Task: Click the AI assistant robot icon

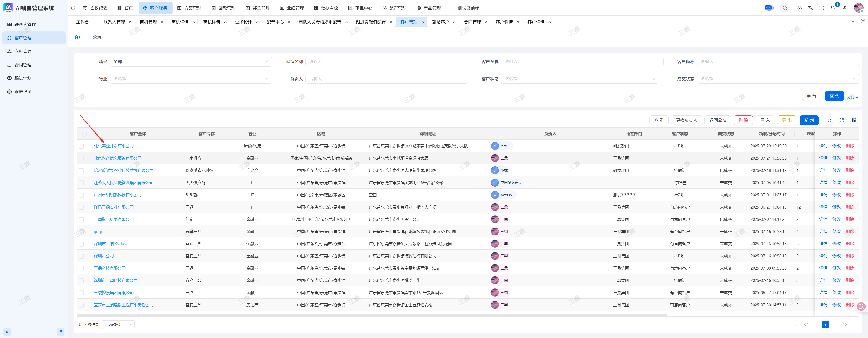Action: 769,8
